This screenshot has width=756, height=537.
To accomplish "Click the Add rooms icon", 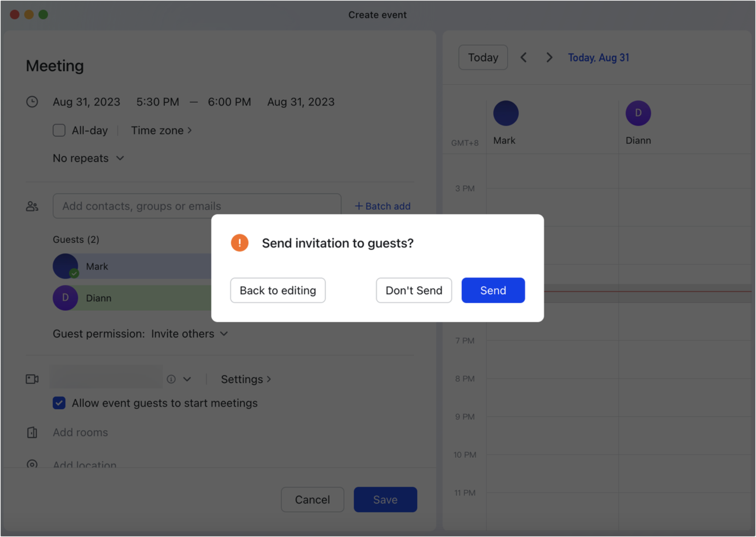I will [x=32, y=432].
